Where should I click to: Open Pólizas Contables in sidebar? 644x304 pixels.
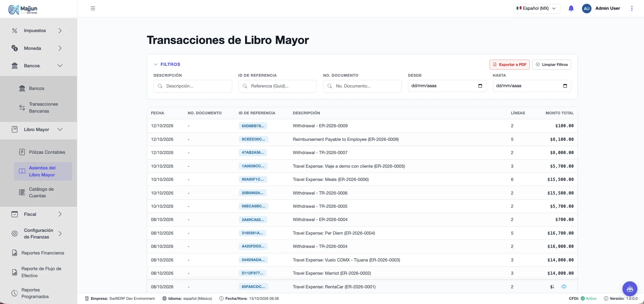pyautogui.click(x=43, y=152)
